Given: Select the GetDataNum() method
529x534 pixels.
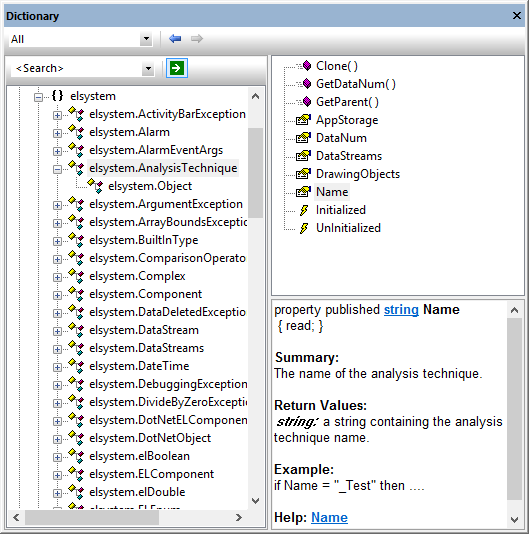Looking at the screenshot, I should pos(356,83).
